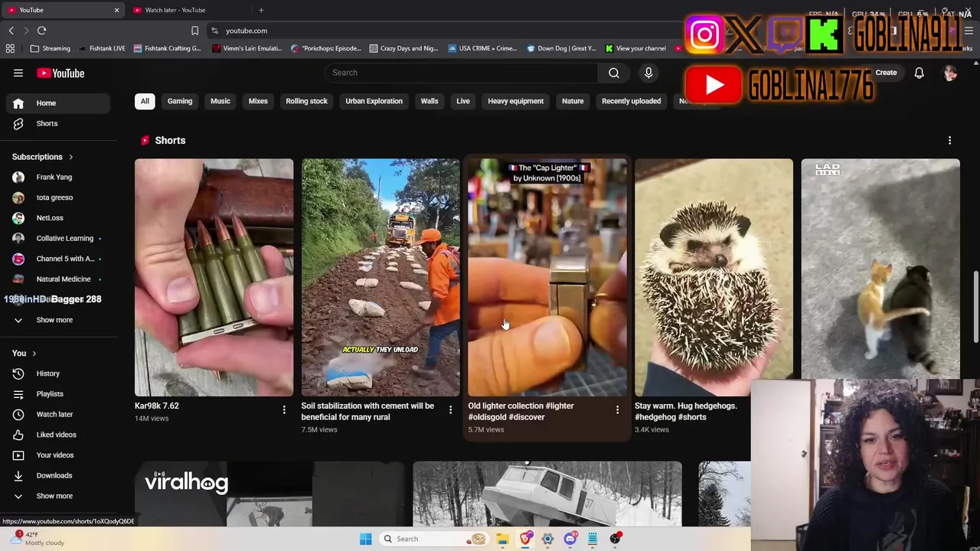Select the Live filter chip

463,101
